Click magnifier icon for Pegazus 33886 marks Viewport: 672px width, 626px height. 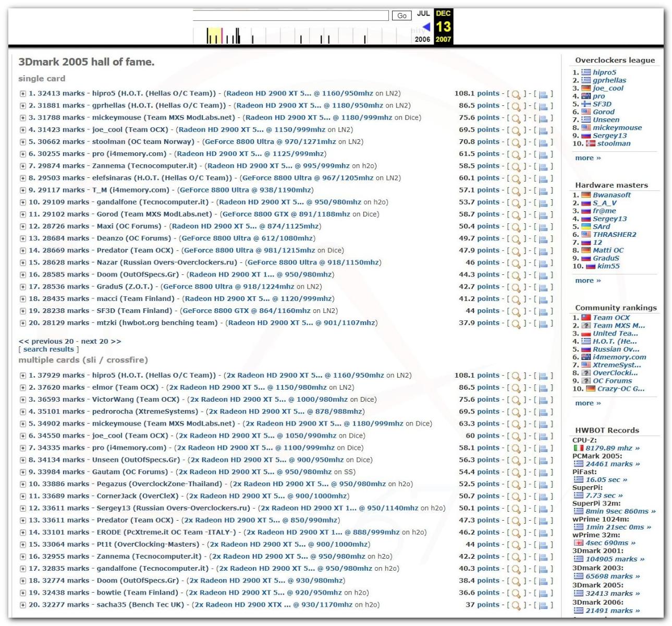tap(516, 485)
